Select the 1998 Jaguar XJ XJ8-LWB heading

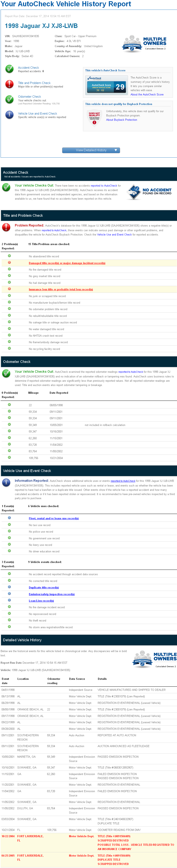(x=41, y=26)
